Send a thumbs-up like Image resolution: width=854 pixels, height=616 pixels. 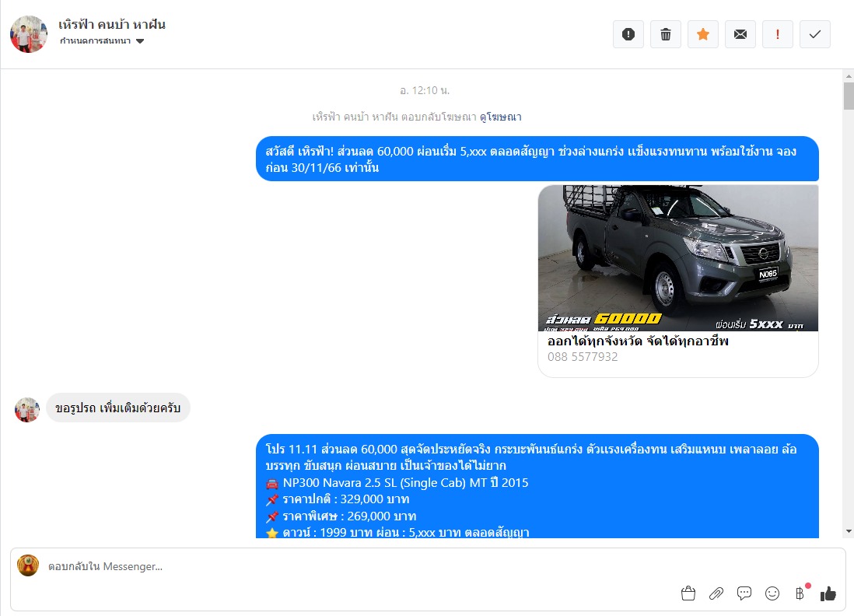(828, 593)
